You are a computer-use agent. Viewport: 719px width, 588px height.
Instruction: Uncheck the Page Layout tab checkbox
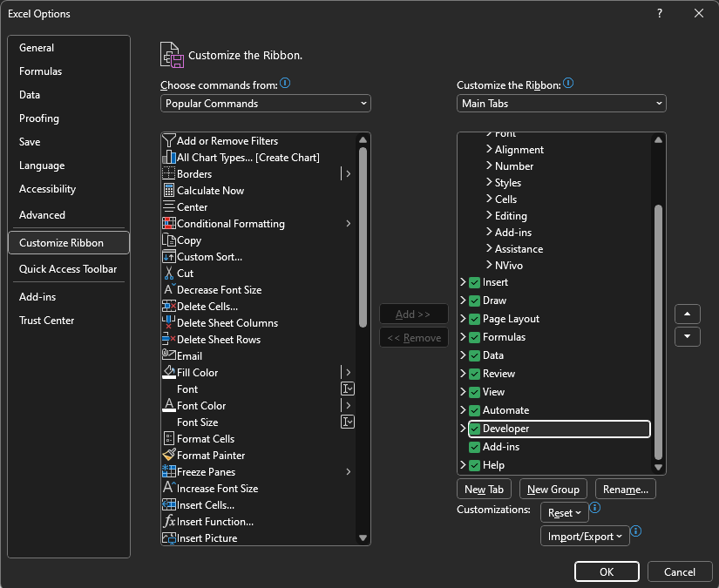(475, 319)
